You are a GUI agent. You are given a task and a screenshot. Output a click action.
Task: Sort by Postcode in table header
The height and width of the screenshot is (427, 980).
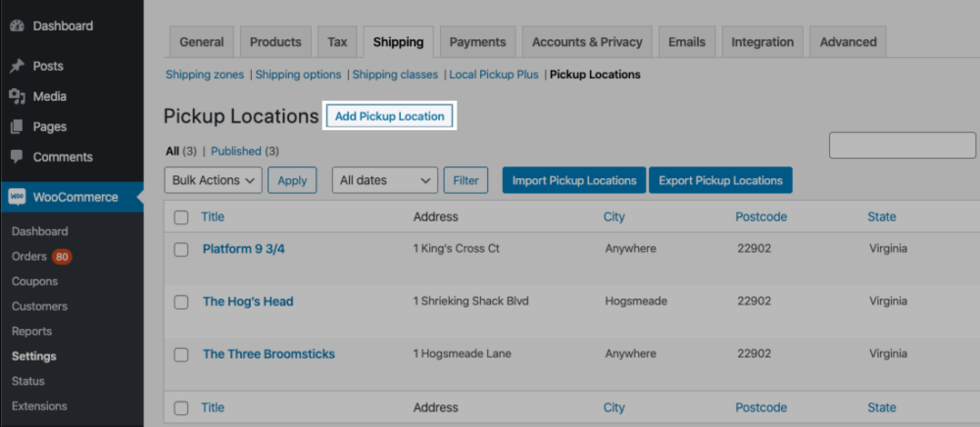(x=761, y=217)
